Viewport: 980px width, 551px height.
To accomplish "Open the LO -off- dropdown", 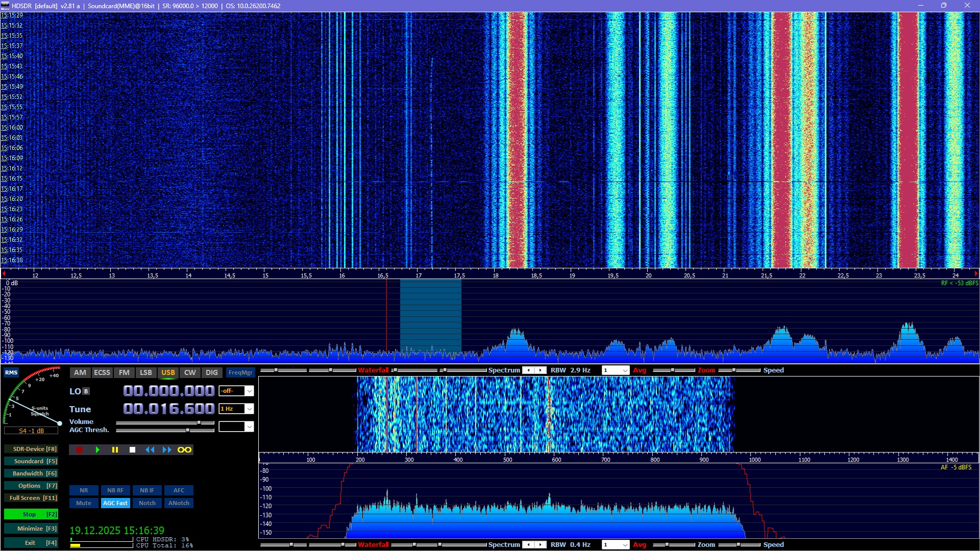I will coord(249,391).
